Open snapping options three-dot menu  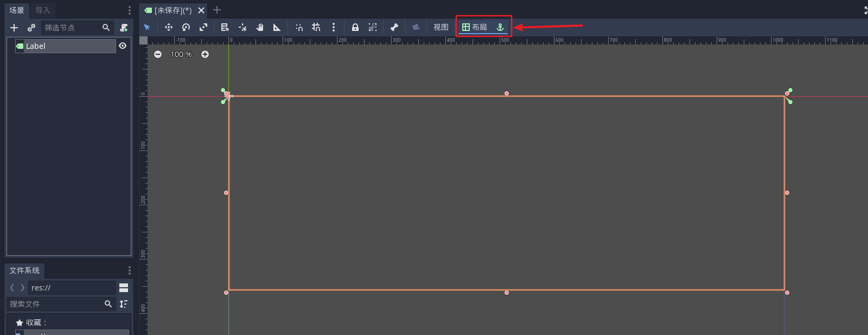pos(334,27)
